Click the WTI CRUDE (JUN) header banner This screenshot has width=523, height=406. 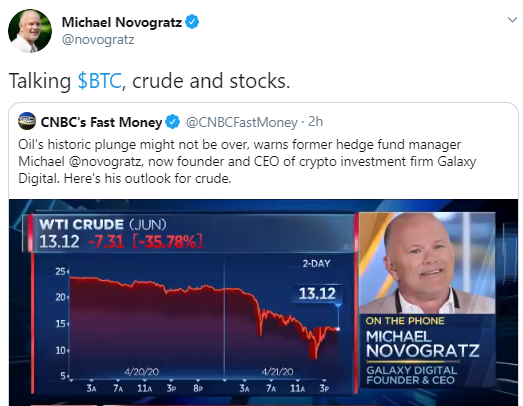190,233
